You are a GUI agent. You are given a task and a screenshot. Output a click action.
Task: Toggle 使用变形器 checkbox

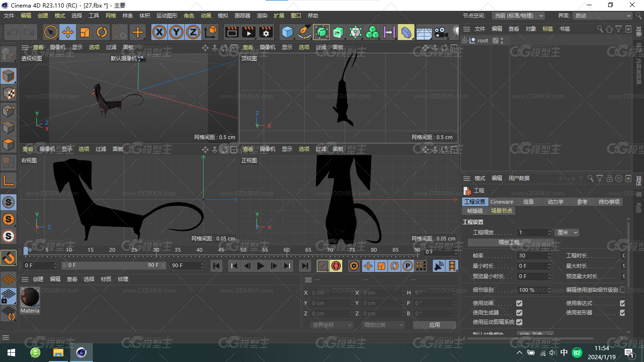pos(622,313)
